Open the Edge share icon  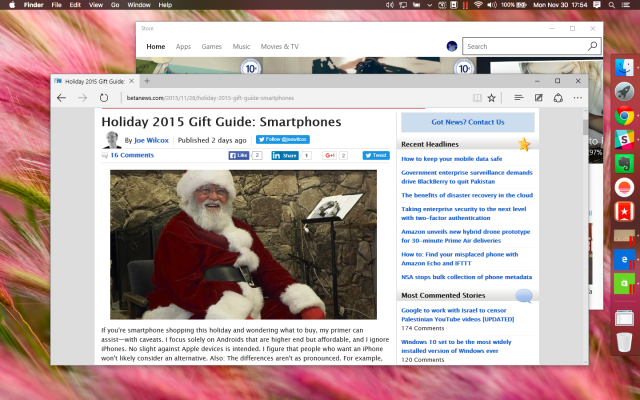click(558, 98)
